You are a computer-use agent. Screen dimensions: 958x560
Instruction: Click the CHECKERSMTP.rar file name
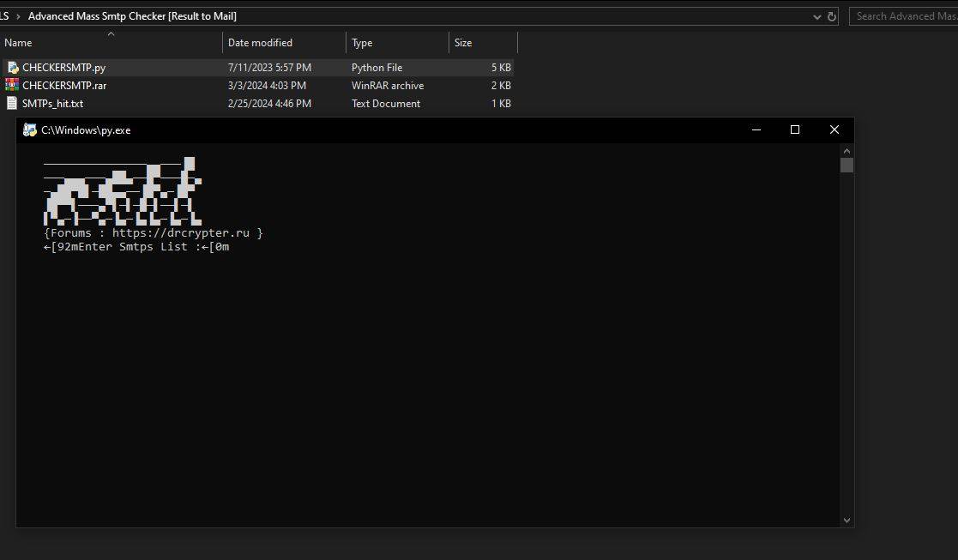click(x=64, y=86)
